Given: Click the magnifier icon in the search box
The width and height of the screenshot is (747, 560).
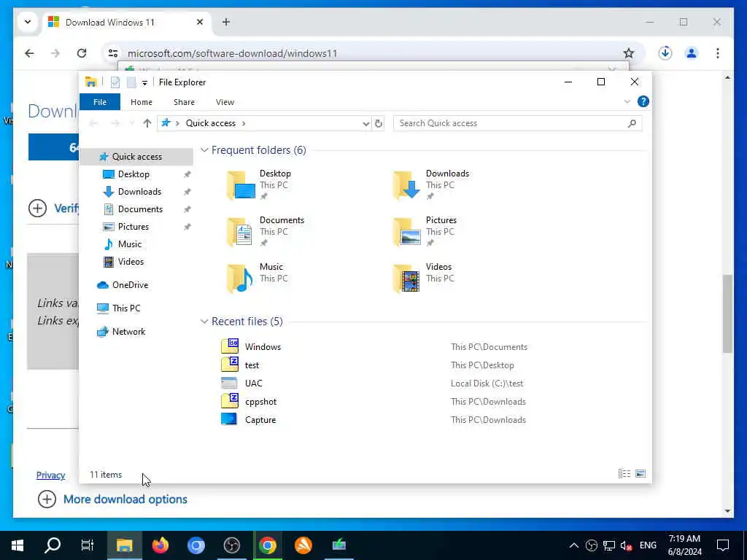Looking at the screenshot, I should [x=632, y=123].
